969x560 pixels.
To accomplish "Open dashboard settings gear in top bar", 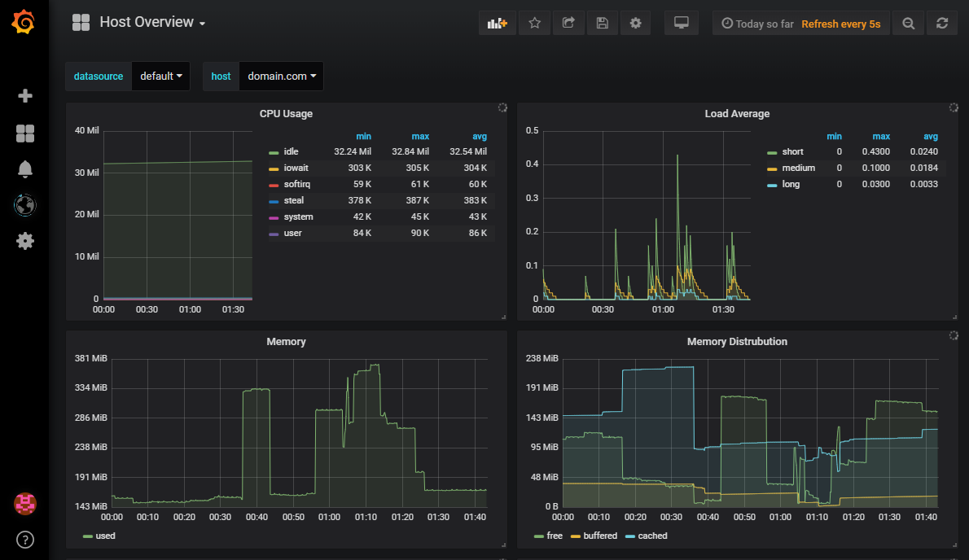I will pyautogui.click(x=635, y=24).
